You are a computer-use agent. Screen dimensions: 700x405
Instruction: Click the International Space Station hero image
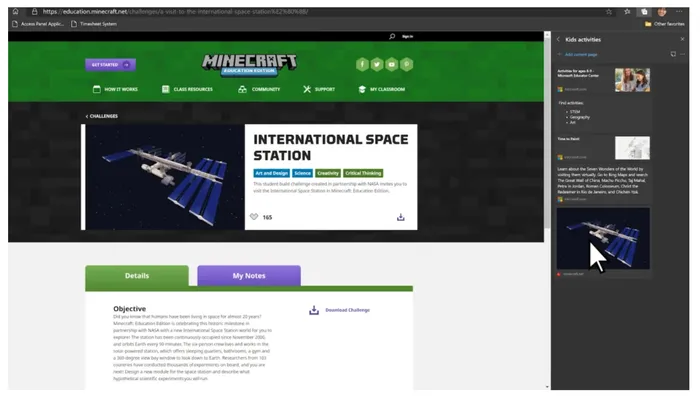165,177
